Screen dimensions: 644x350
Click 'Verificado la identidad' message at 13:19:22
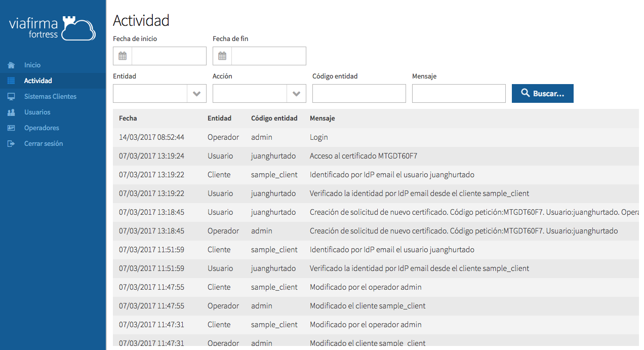[x=419, y=193]
